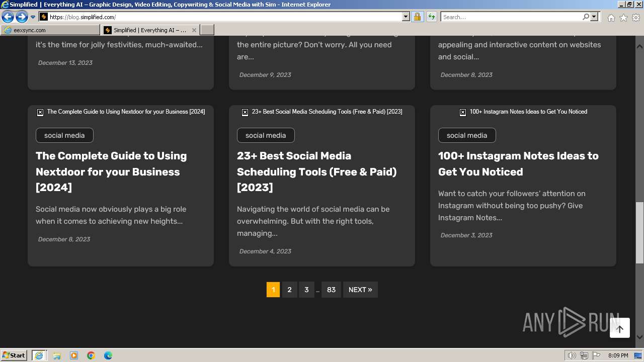The height and width of the screenshot is (362, 644).
Task: Click the December 3, 2023 date text
Action: coord(466,235)
